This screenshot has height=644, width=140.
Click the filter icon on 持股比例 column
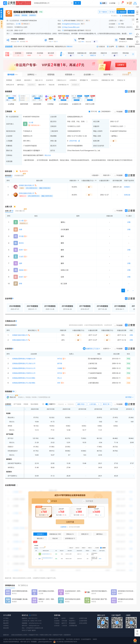pos(78,181)
